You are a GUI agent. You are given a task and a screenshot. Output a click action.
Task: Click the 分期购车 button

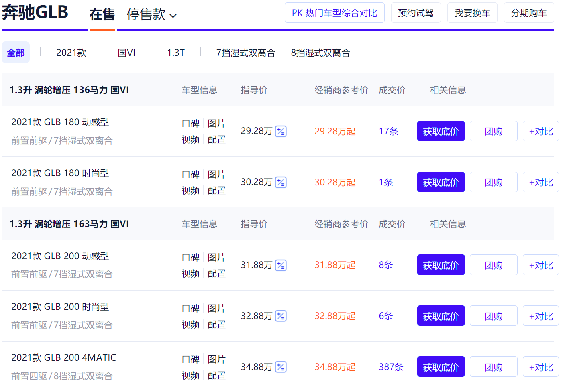pos(529,13)
